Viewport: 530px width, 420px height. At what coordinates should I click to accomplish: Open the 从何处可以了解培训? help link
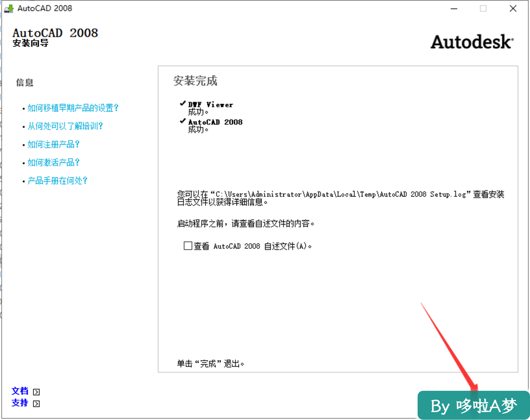tap(65, 126)
